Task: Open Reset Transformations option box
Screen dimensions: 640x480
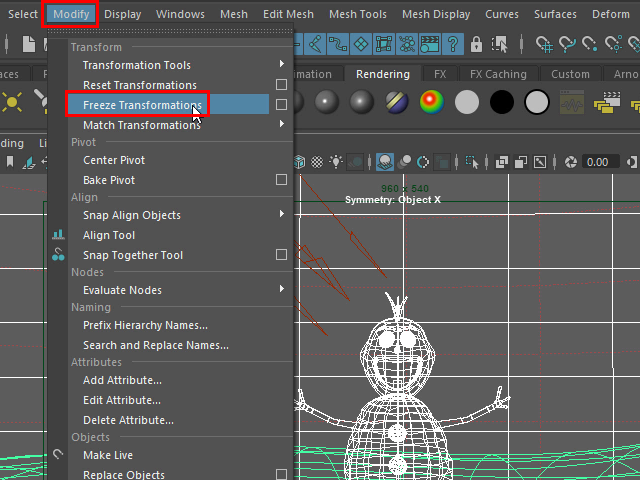Action: pyautogui.click(x=282, y=85)
